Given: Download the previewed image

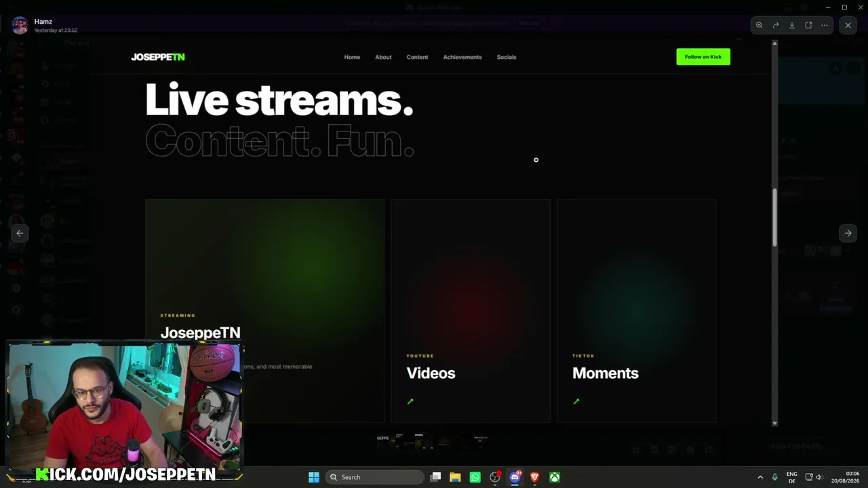Looking at the screenshot, I should (792, 25).
